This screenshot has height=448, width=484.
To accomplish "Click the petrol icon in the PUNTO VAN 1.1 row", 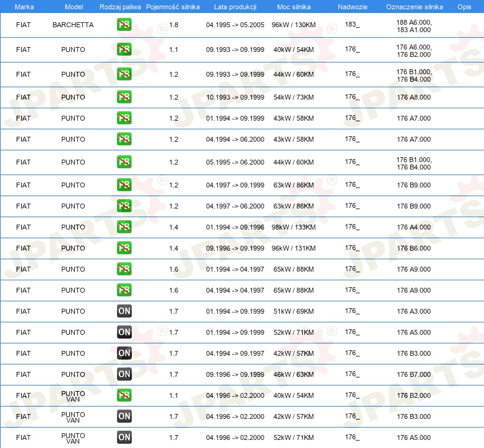I will point(124,395).
